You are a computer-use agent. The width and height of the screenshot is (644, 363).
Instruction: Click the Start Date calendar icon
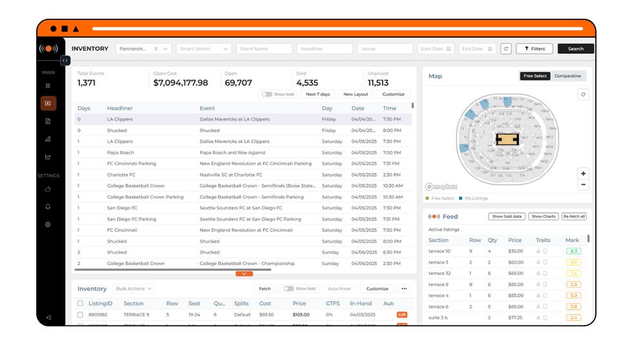click(x=448, y=48)
